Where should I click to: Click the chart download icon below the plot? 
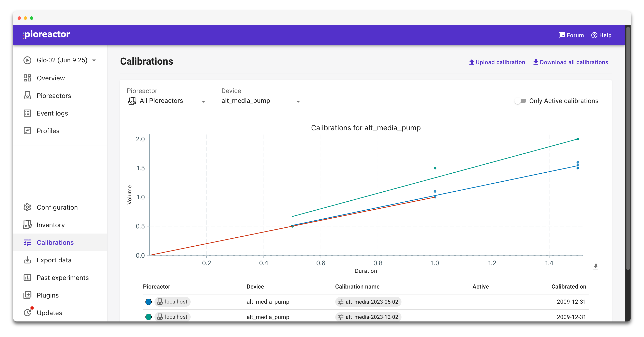pos(596,266)
